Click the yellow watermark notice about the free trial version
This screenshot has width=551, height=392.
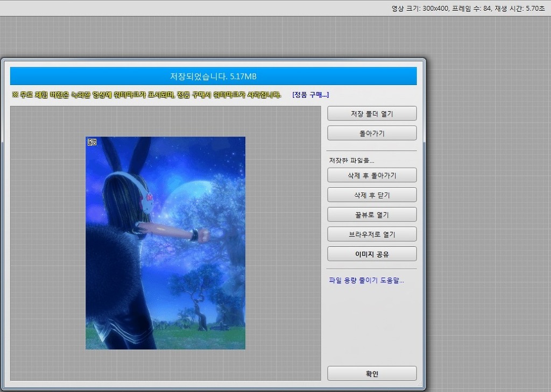146,95
